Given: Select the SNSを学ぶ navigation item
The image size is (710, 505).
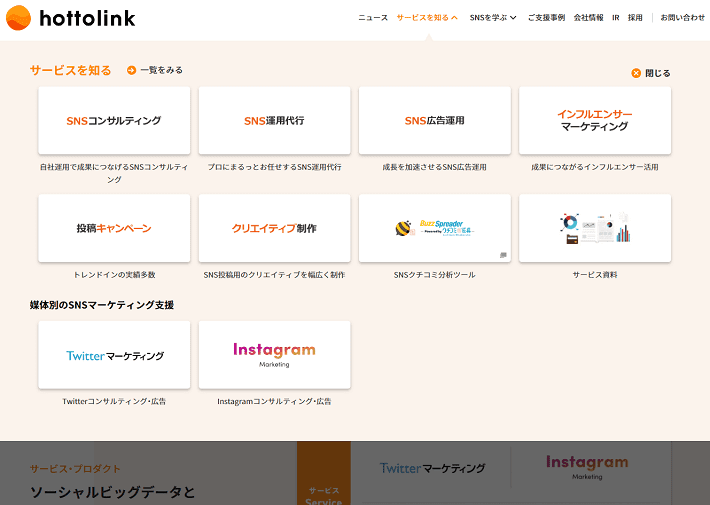Looking at the screenshot, I should click(x=488, y=18).
